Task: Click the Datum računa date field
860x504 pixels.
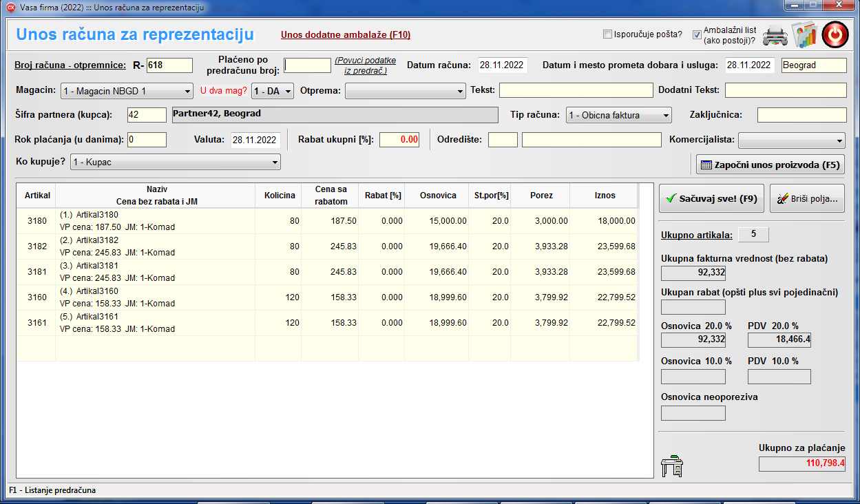Action: pyautogui.click(x=503, y=65)
